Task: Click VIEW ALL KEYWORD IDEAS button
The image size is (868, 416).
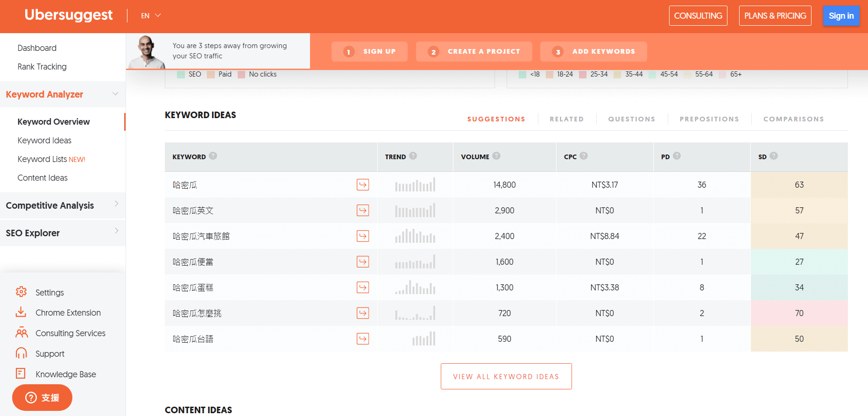Action: (x=506, y=376)
